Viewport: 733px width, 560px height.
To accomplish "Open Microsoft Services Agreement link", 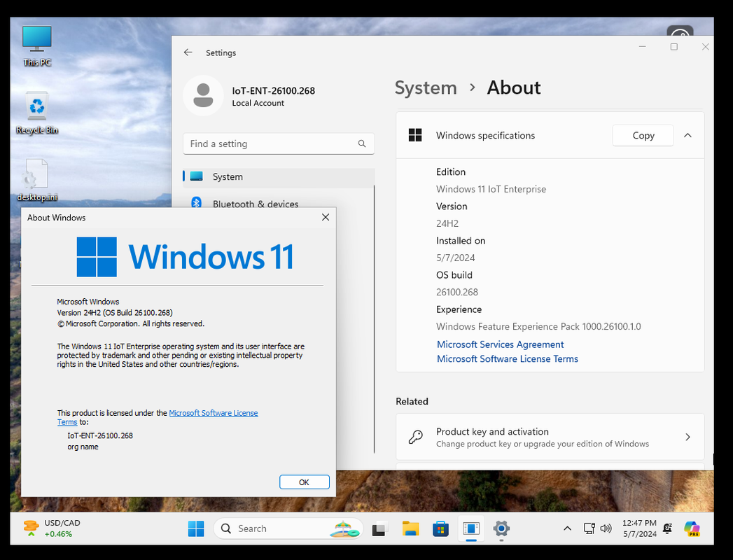I will pyautogui.click(x=500, y=344).
